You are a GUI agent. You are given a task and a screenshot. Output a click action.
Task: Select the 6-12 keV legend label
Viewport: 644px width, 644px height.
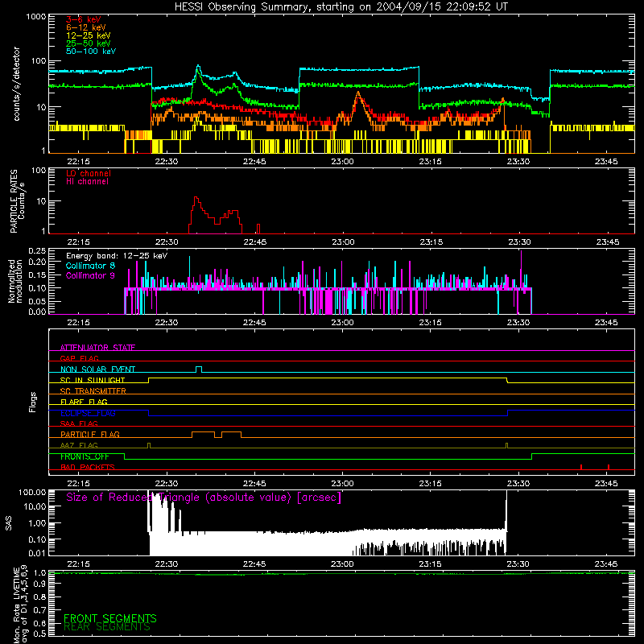(86, 27)
